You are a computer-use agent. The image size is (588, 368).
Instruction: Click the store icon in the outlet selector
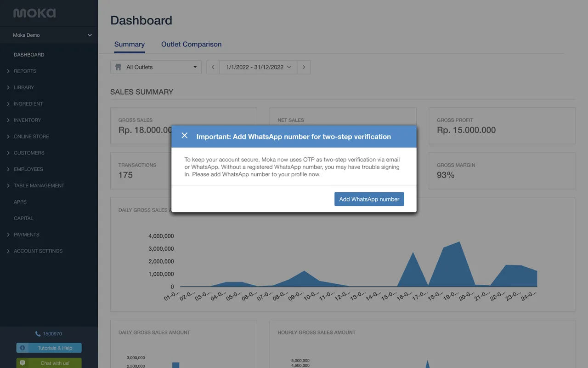[118, 67]
